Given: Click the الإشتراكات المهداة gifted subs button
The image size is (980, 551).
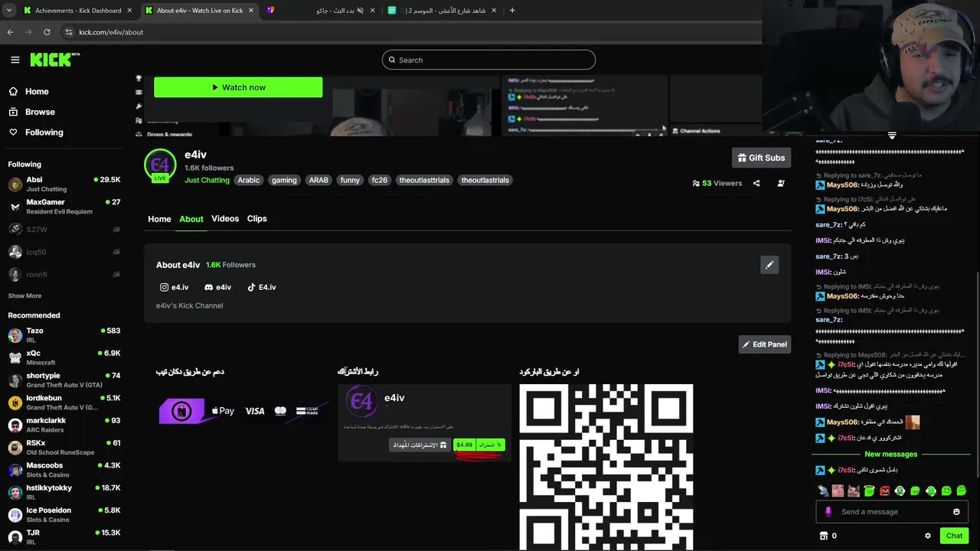Looking at the screenshot, I should [x=420, y=445].
